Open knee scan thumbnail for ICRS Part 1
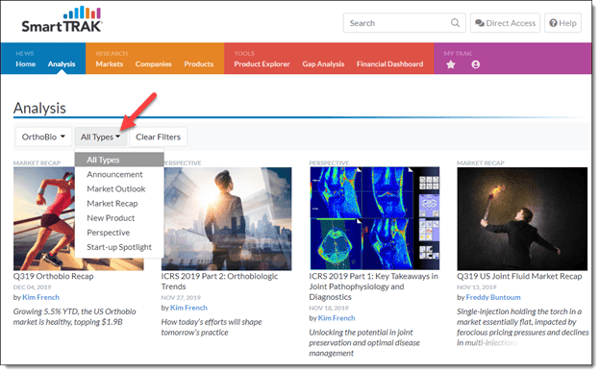This screenshot has height=373, width=600. click(x=375, y=218)
